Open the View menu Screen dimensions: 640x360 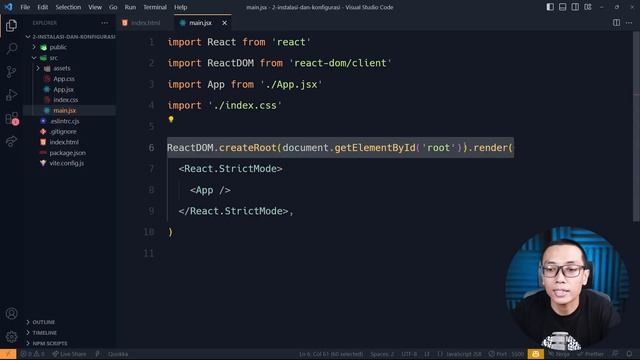click(x=95, y=7)
